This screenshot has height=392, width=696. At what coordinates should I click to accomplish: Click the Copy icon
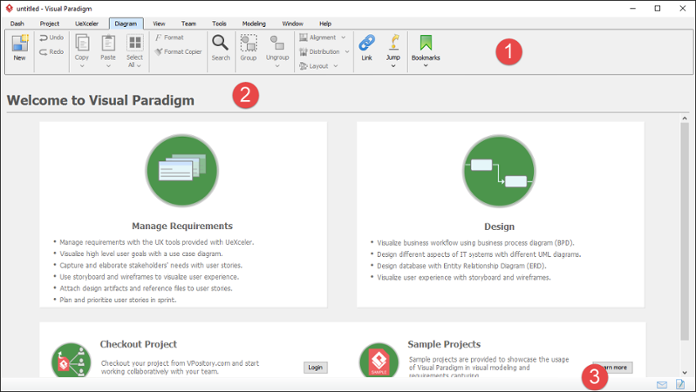click(x=82, y=43)
